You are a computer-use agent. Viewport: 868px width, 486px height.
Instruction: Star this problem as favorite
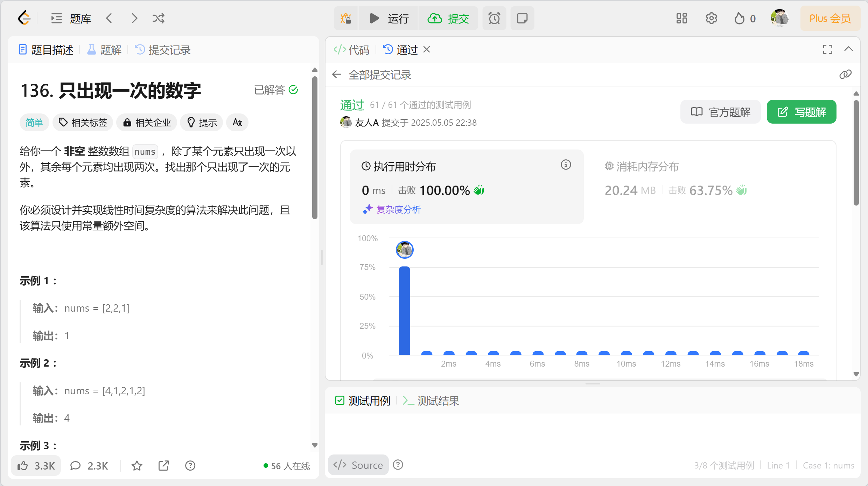pyautogui.click(x=137, y=466)
